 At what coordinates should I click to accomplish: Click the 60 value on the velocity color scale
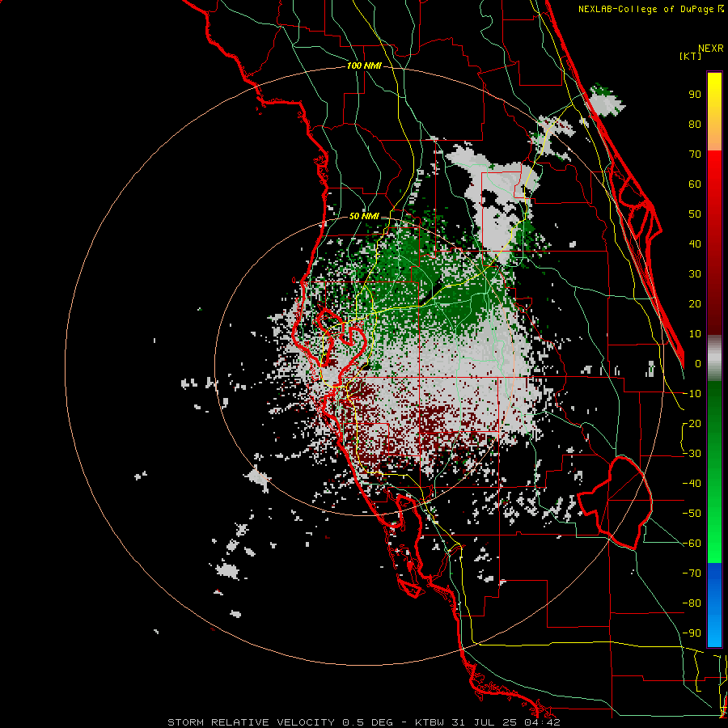(x=695, y=184)
